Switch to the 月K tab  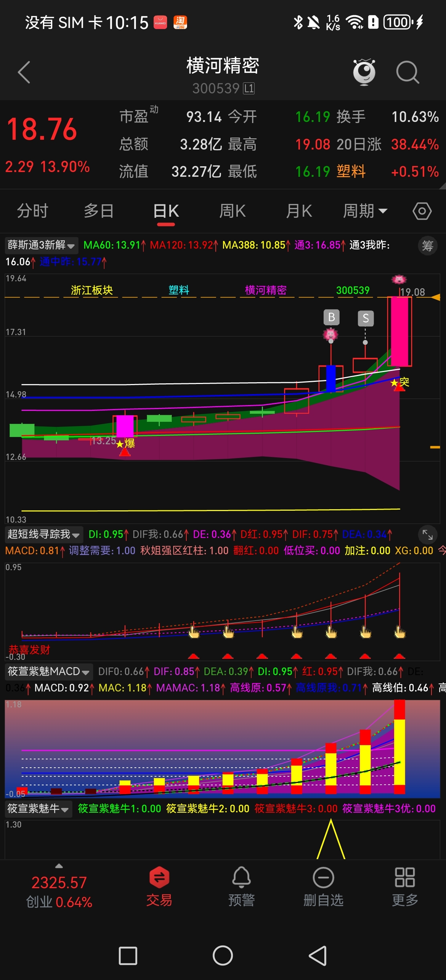tap(299, 211)
